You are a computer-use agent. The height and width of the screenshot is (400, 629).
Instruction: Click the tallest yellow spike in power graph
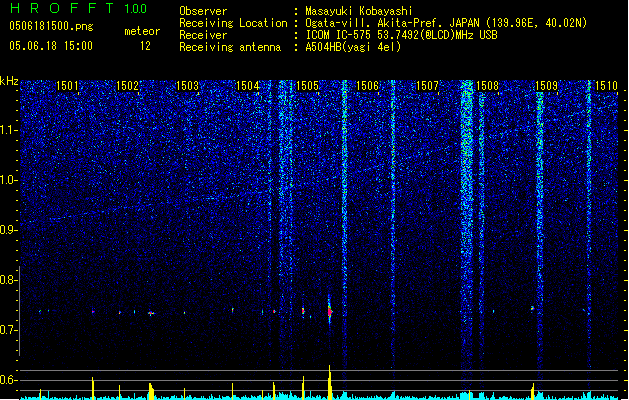coord(330,382)
